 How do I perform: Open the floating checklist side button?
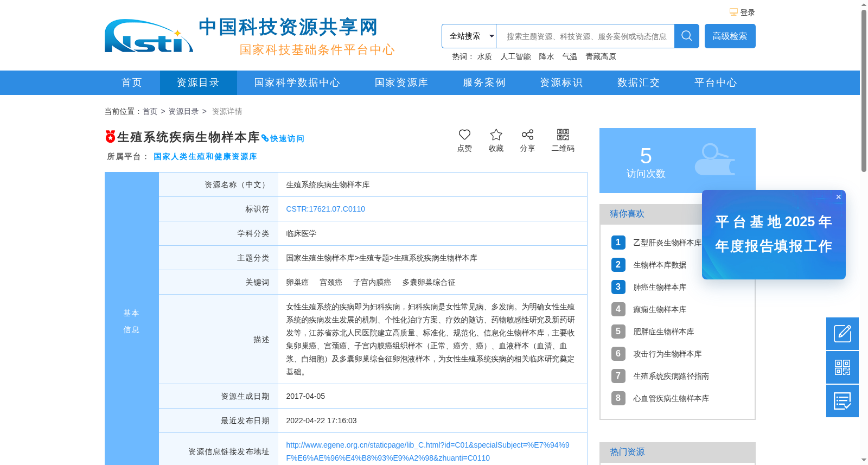(x=843, y=401)
